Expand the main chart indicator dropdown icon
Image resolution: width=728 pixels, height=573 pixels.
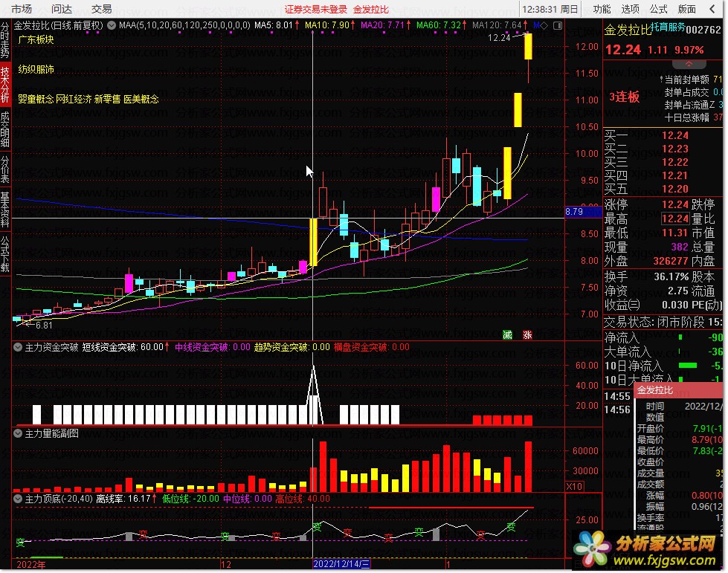[x=112, y=25]
